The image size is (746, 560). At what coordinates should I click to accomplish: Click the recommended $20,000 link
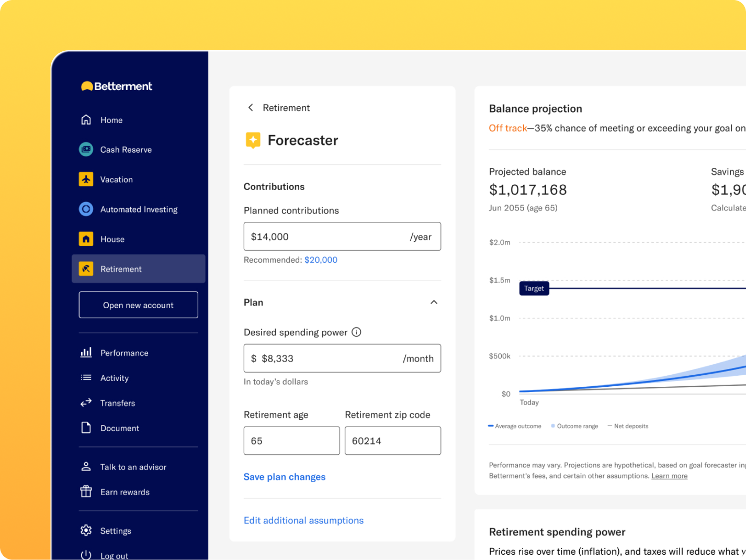(x=321, y=260)
